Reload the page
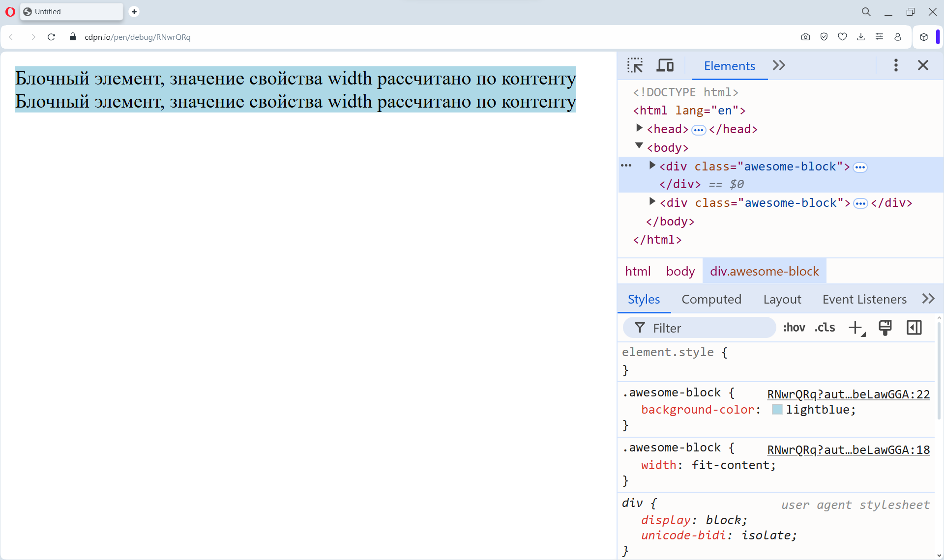This screenshot has height=560, width=944. 51,37
